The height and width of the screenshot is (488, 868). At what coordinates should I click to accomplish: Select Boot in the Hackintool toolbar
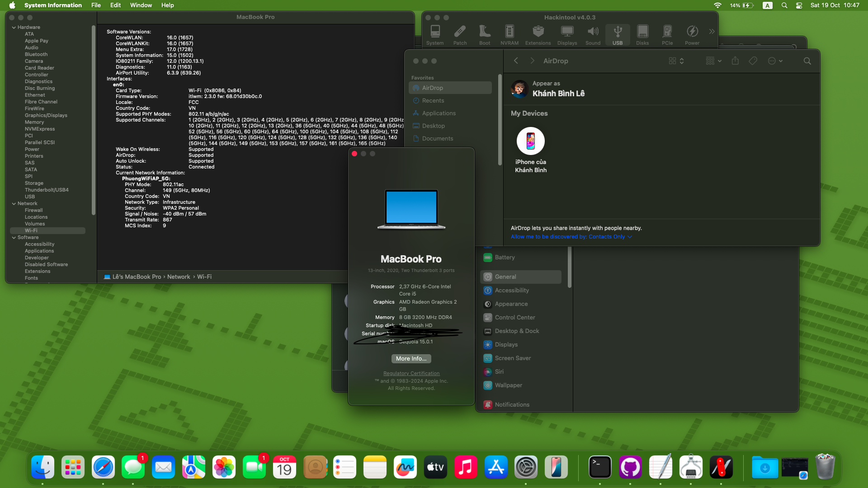[x=485, y=34]
